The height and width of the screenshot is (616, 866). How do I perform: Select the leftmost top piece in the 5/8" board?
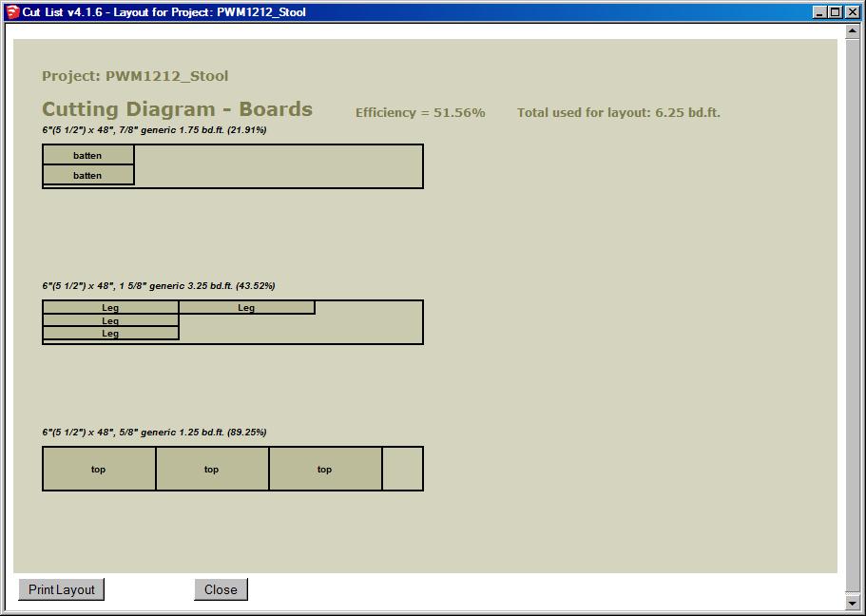pos(99,469)
